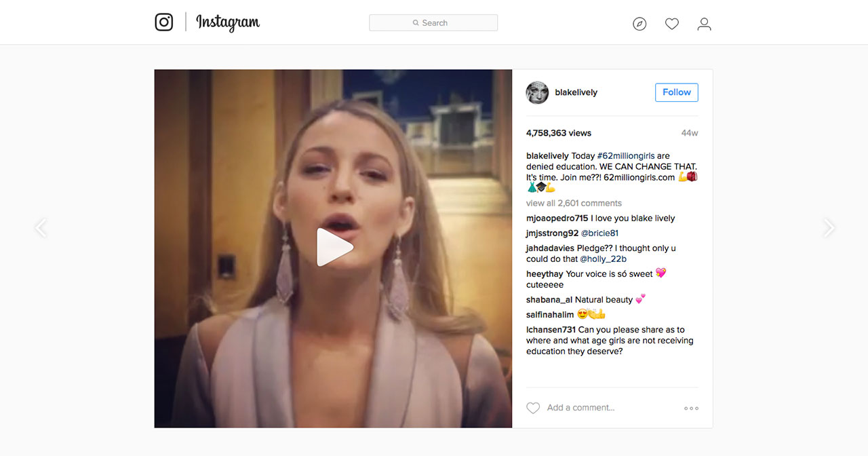The height and width of the screenshot is (456, 868).
Task: Click the Search input field
Action: (433, 23)
